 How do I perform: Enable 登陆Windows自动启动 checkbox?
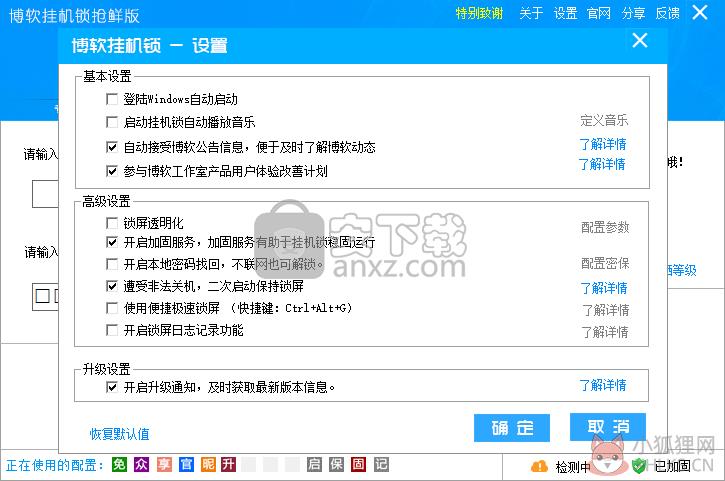click(x=111, y=99)
